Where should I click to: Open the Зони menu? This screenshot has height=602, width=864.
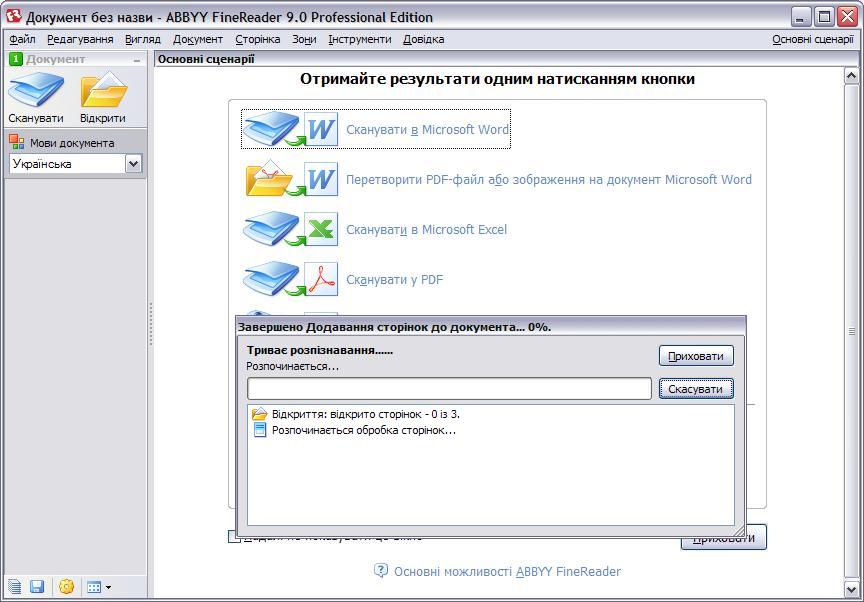tap(304, 39)
